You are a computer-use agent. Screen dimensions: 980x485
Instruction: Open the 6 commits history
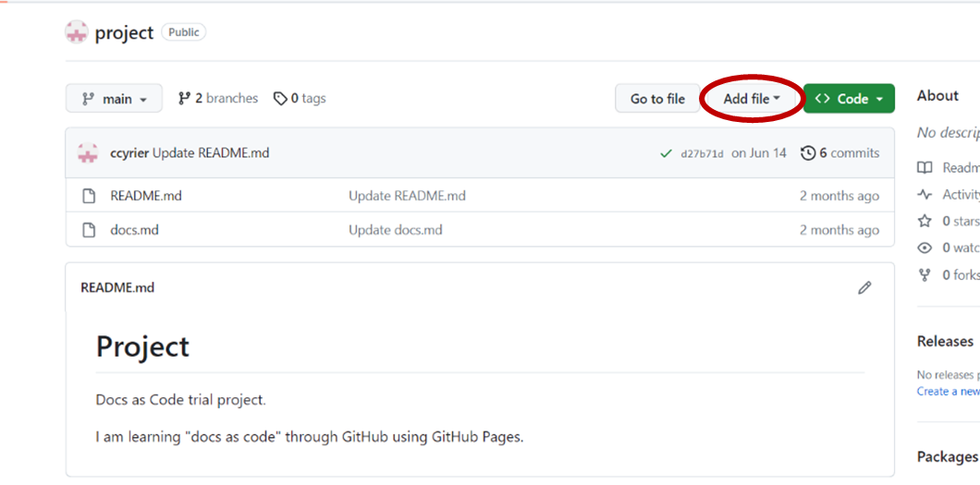[x=840, y=153]
